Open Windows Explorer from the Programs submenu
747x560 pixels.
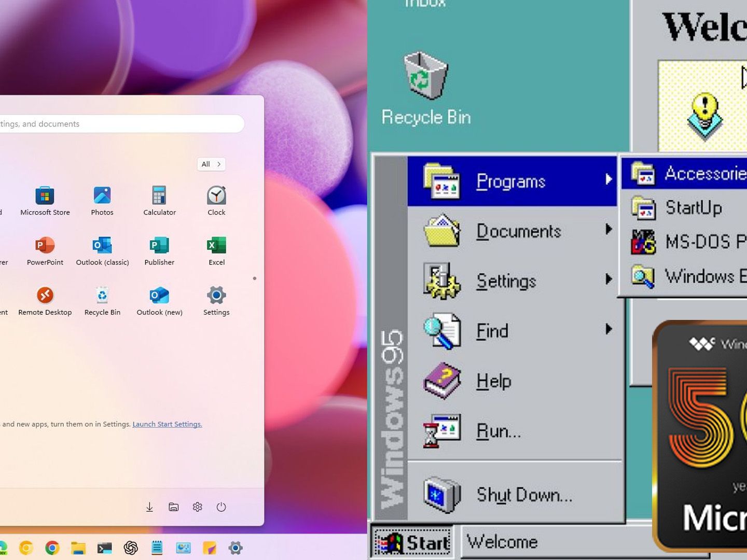pos(685,276)
